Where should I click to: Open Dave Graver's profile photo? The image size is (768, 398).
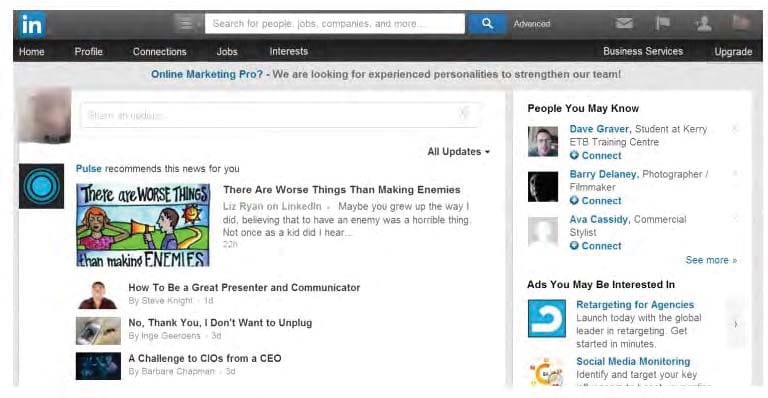coord(543,141)
